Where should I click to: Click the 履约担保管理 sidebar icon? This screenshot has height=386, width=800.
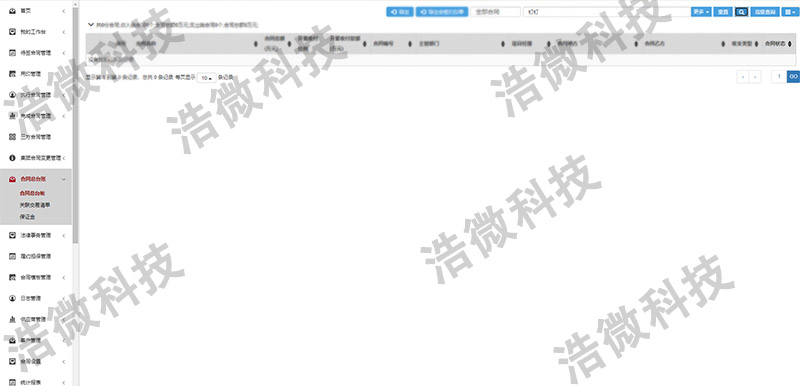(x=12, y=256)
